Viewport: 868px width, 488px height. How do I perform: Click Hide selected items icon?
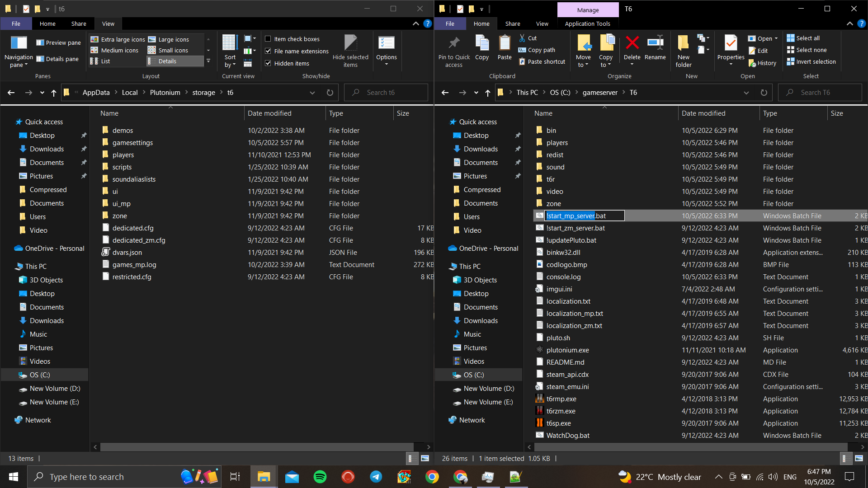350,43
